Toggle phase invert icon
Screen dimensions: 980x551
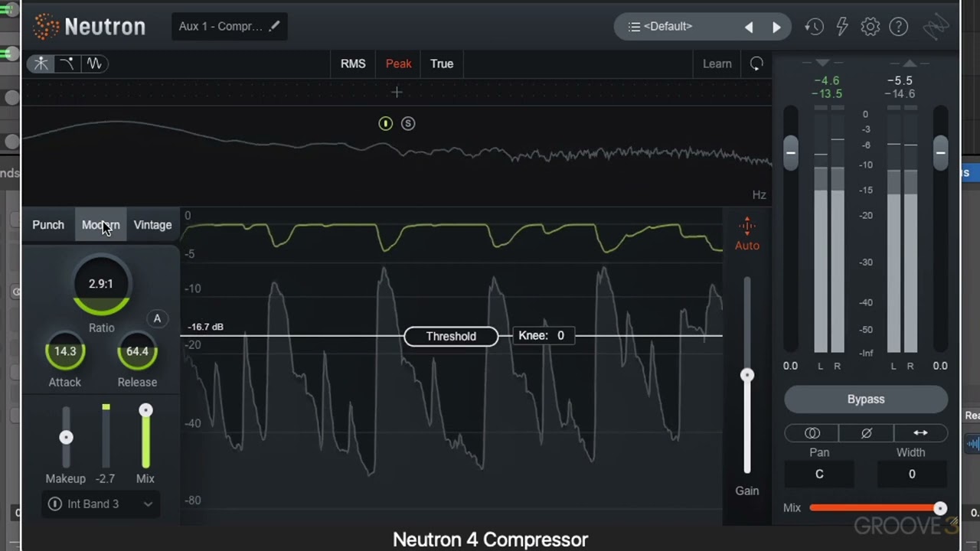[866, 433]
